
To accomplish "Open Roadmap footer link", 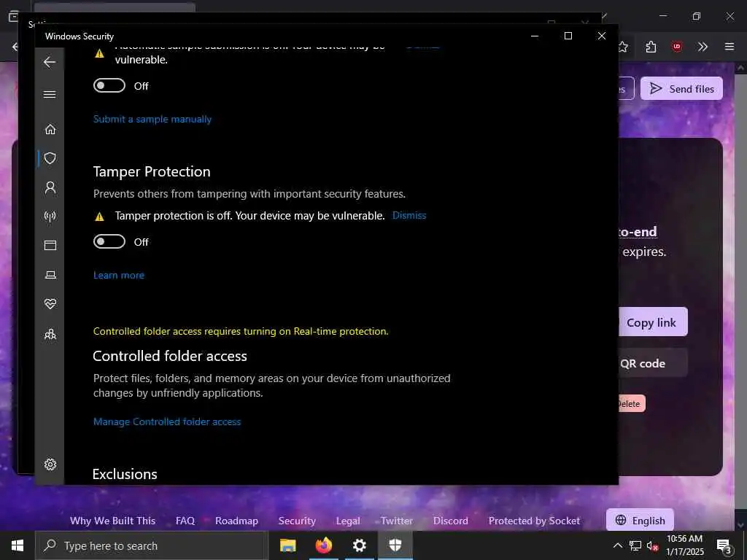I will pos(237,521).
